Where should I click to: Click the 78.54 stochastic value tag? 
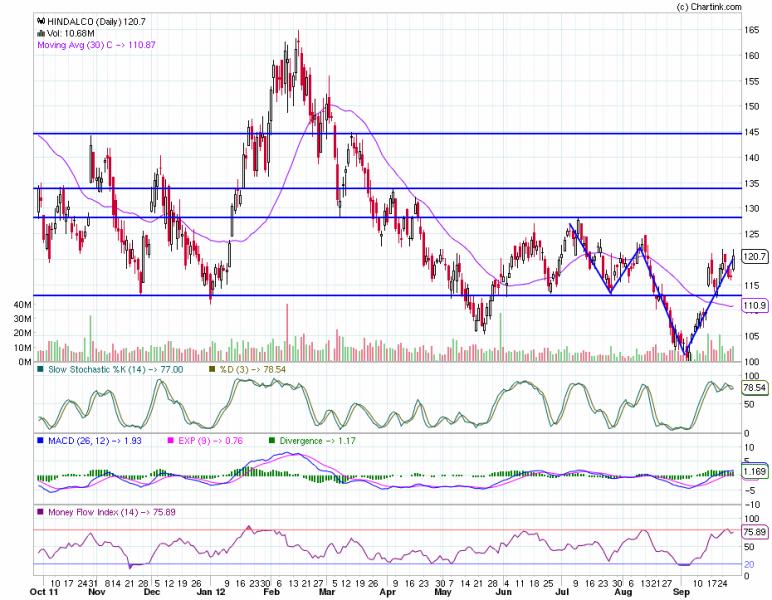[x=756, y=387]
